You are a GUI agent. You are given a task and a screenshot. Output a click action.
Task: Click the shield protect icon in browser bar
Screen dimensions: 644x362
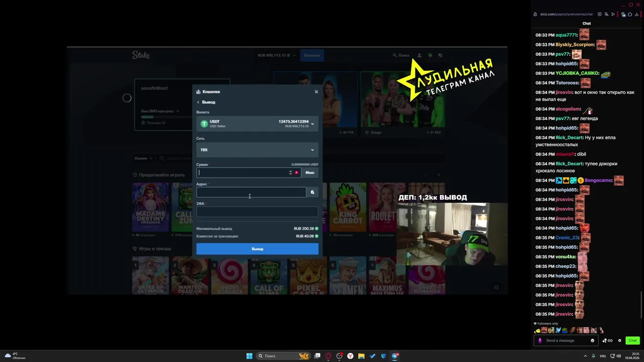pyautogui.click(x=600, y=14)
